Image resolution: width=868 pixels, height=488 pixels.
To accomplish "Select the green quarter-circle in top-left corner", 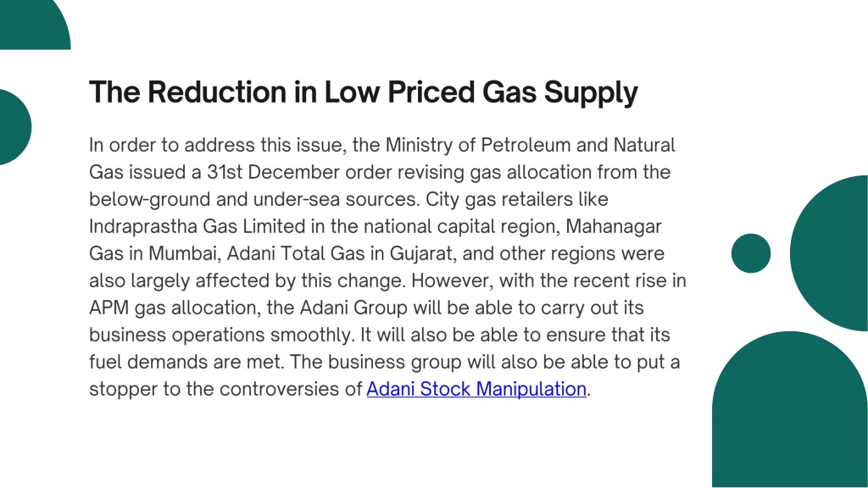I will [36, 25].
